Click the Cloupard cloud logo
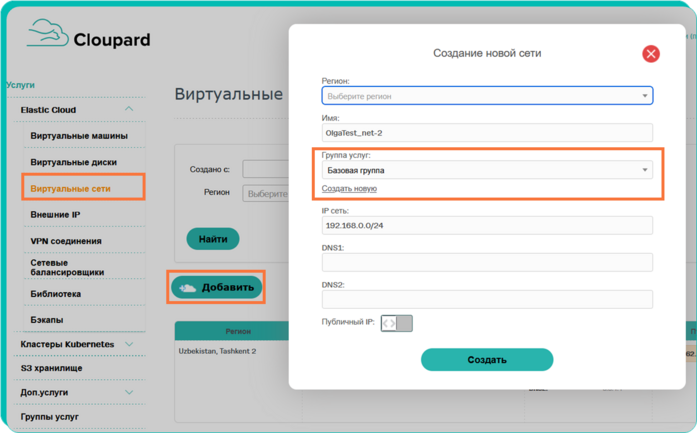 [47, 35]
